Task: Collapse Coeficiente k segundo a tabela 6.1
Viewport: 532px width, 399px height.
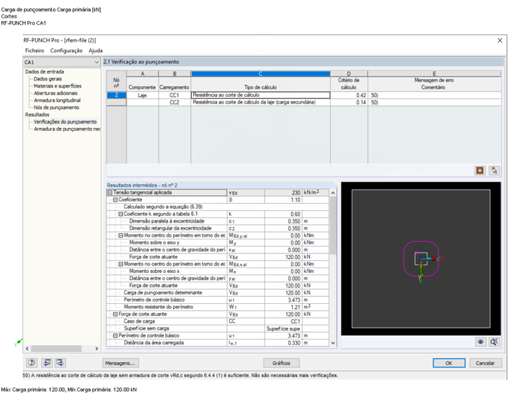Action: [x=120, y=214]
